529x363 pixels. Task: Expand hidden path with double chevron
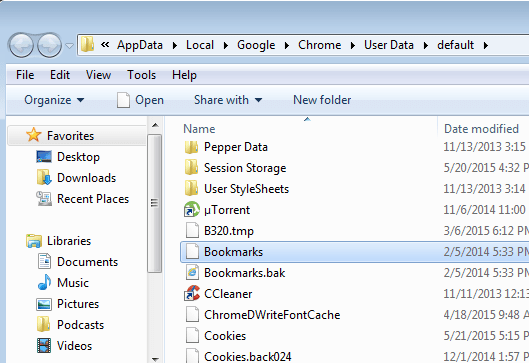105,45
